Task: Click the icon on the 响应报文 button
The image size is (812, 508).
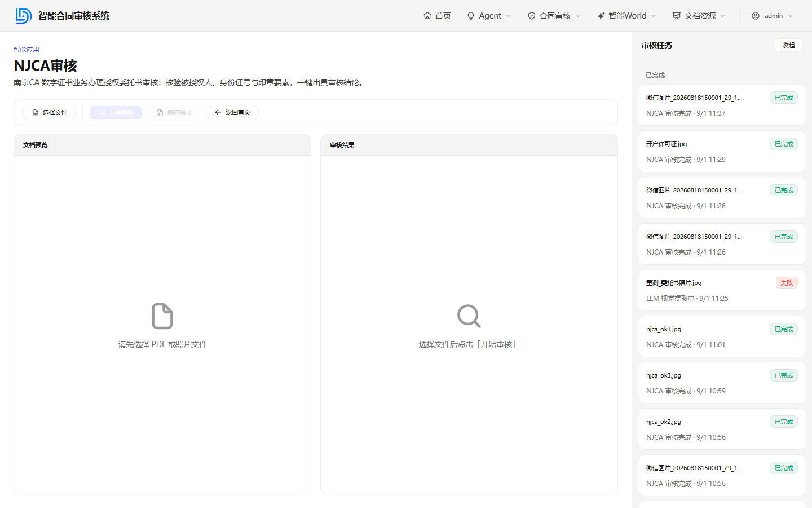Action: click(x=160, y=112)
